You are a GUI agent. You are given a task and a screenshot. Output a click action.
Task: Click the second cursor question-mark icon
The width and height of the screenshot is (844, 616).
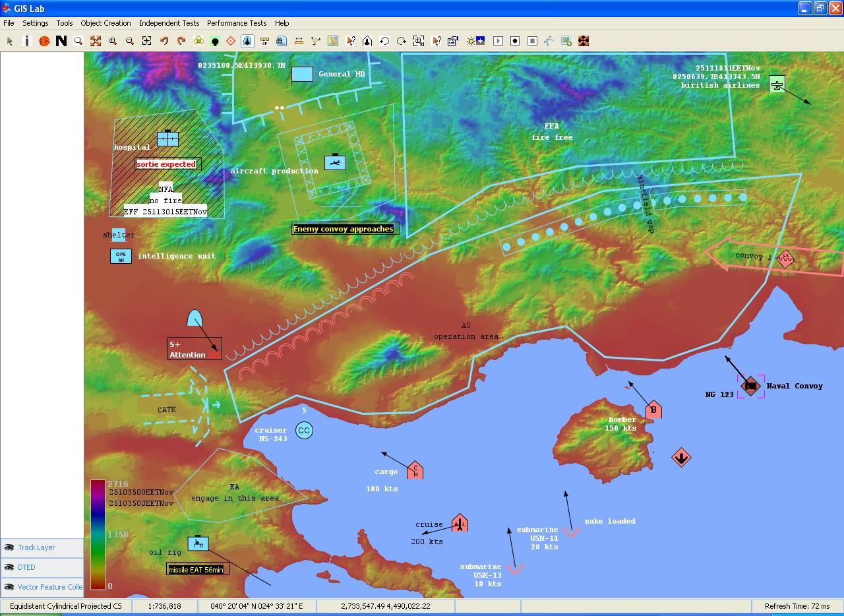[436, 41]
